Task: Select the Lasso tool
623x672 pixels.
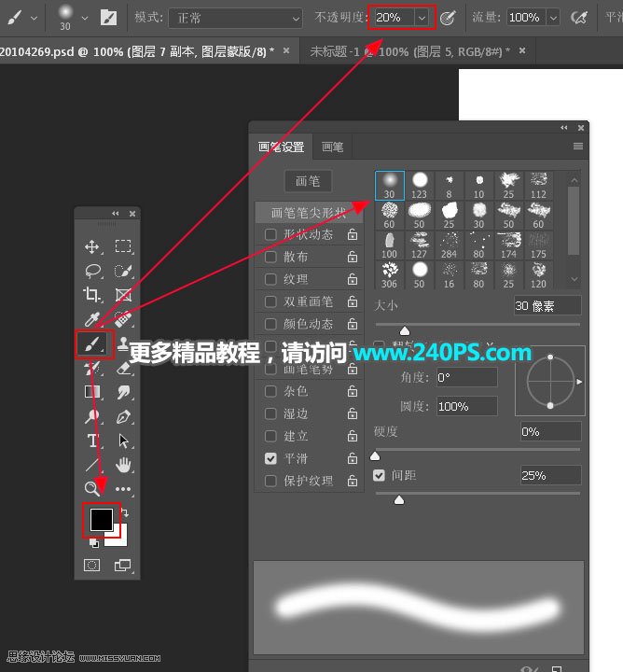Action: 93,271
